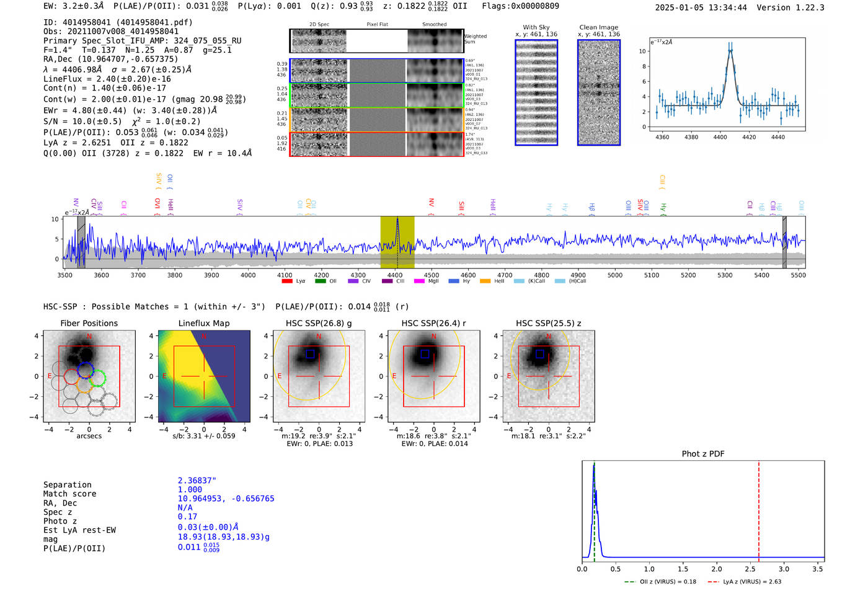Click the timestamp "2025-01-05 13:34:44"
Image resolution: width=868 pixels, height=591 pixels.
[701, 7]
